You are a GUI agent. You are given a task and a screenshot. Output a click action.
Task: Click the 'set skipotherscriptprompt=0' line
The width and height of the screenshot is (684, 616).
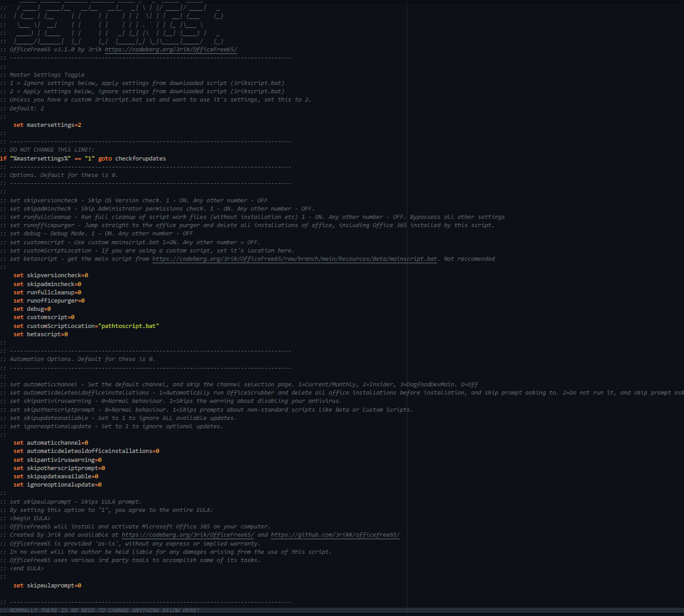click(60, 468)
